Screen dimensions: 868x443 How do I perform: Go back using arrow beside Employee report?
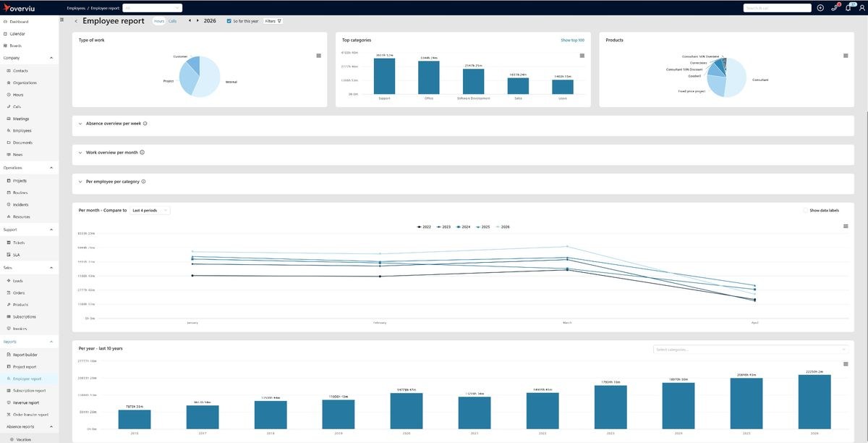tap(76, 21)
